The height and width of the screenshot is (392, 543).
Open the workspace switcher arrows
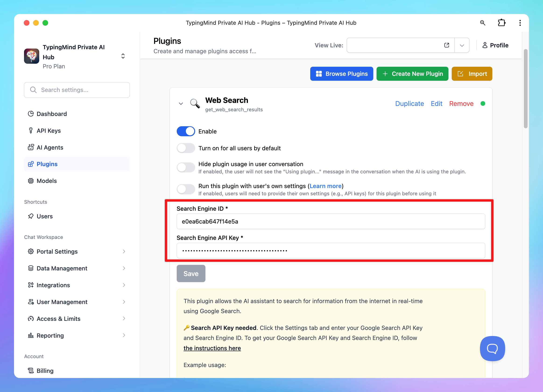123,56
